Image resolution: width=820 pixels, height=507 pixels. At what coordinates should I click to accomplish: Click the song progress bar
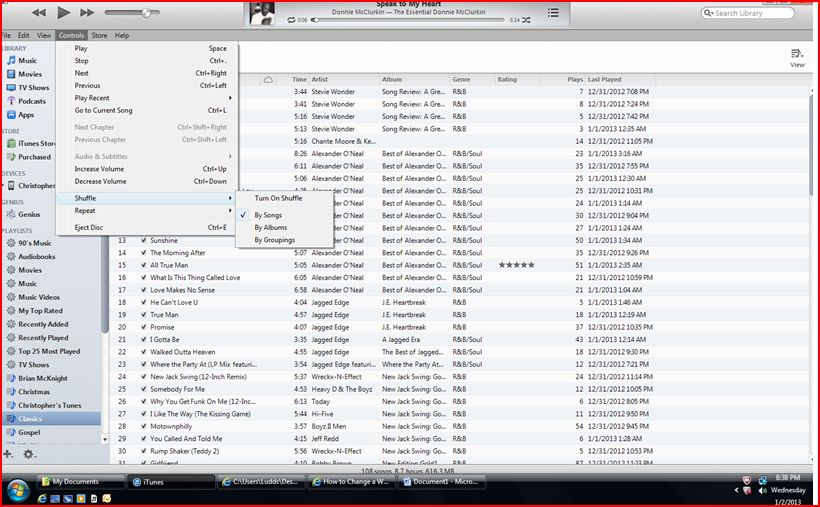coord(409,20)
